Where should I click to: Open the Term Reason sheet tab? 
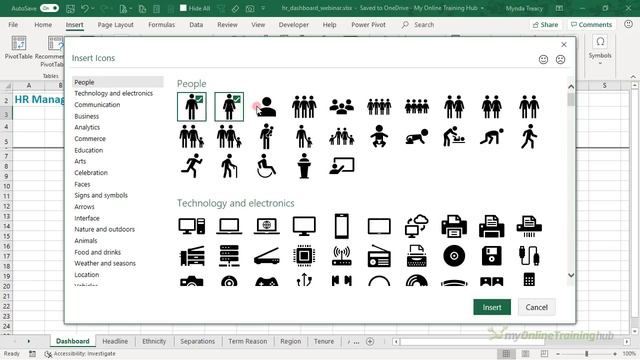(247, 341)
